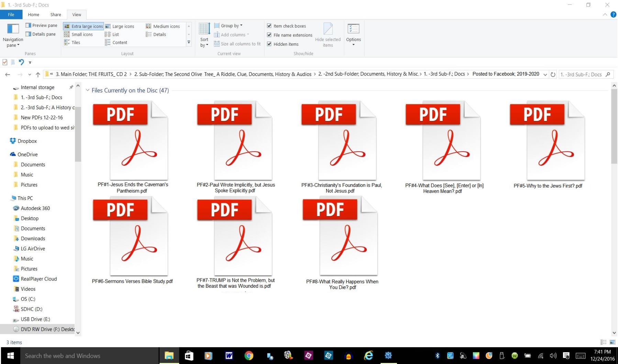Go up one folder level with Up arrow
Viewport: 618px width, 364px height.
pyautogui.click(x=38, y=74)
